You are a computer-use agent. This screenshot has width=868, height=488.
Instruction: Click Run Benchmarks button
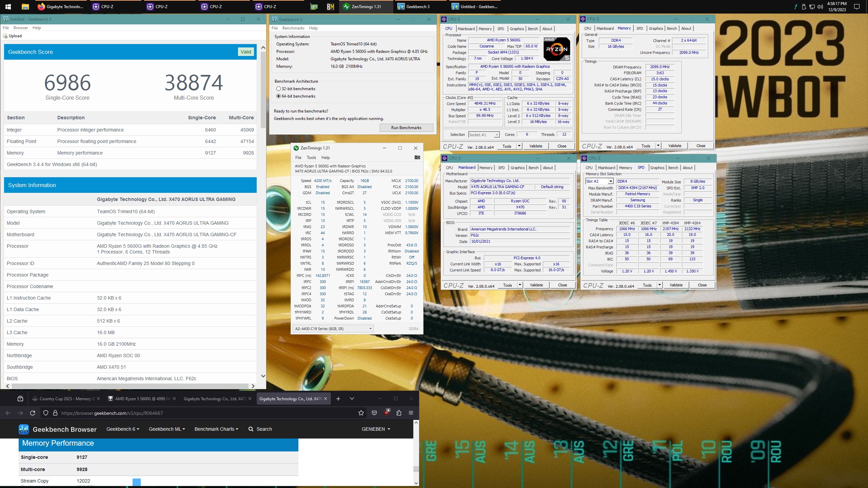406,128
